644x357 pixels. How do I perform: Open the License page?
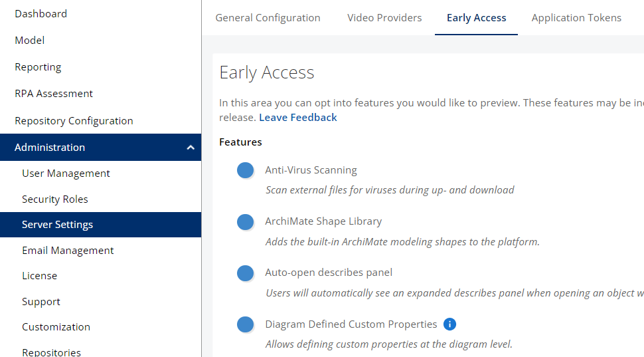pos(39,276)
